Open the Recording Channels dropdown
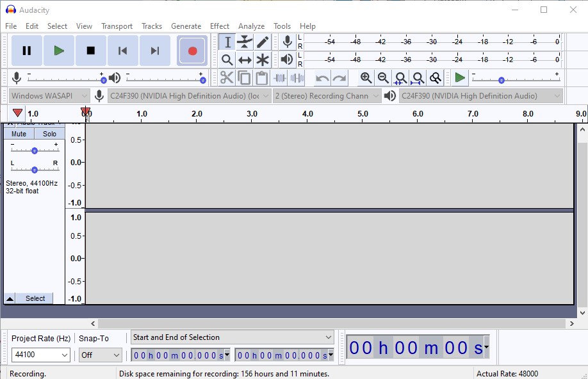The width and height of the screenshot is (588, 379). coord(327,96)
